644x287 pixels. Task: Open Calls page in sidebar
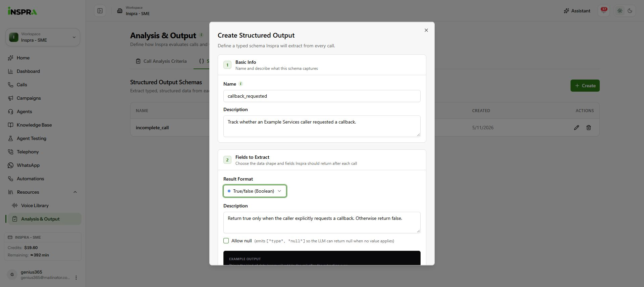[x=43, y=85]
